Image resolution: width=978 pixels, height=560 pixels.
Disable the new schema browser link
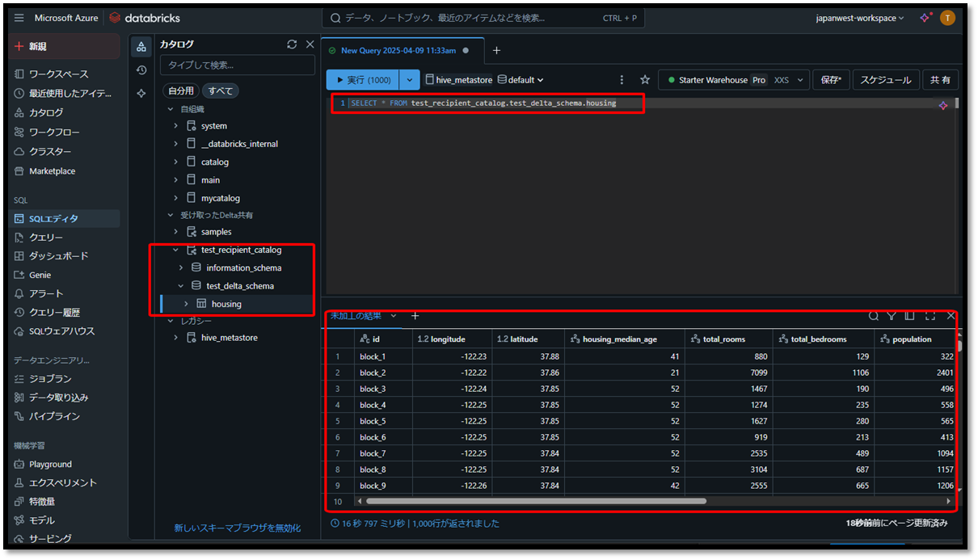pyautogui.click(x=238, y=528)
